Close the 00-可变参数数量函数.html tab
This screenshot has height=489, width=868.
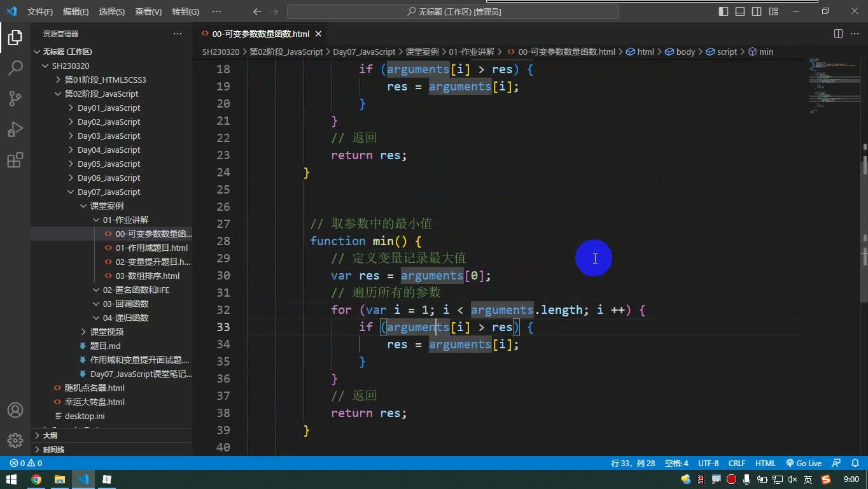pos(318,34)
